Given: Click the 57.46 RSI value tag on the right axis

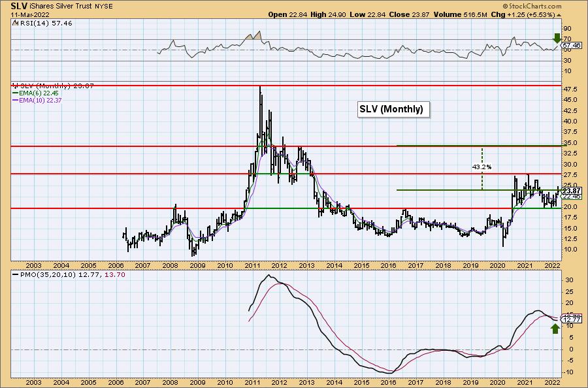Looking at the screenshot, I should point(572,45).
